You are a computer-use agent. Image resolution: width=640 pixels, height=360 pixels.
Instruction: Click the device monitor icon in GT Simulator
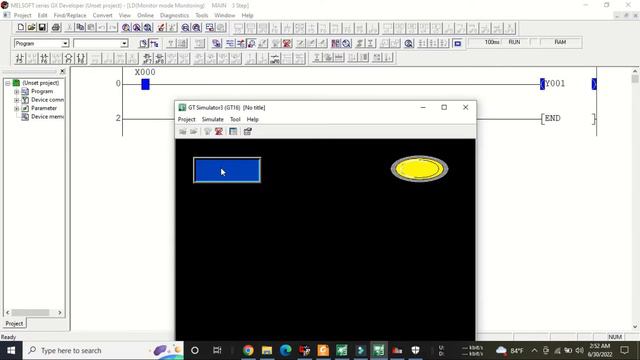[233, 131]
